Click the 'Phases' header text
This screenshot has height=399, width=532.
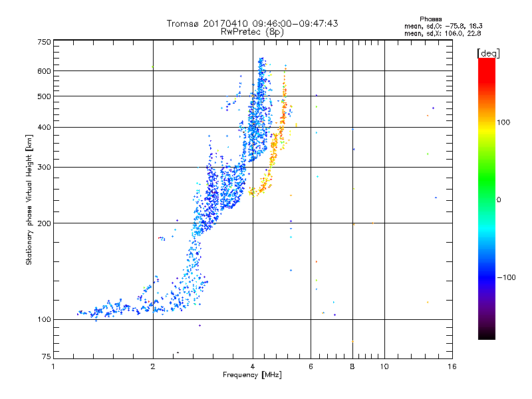pos(430,19)
